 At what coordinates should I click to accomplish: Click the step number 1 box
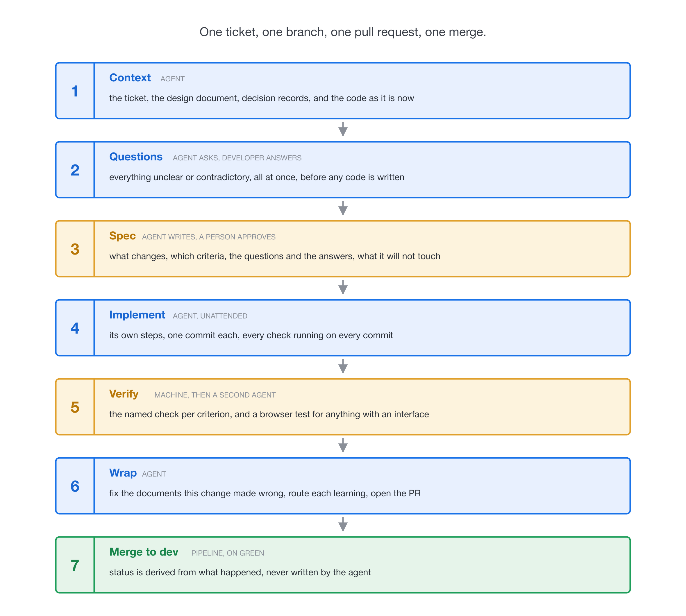tap(75, 91)
